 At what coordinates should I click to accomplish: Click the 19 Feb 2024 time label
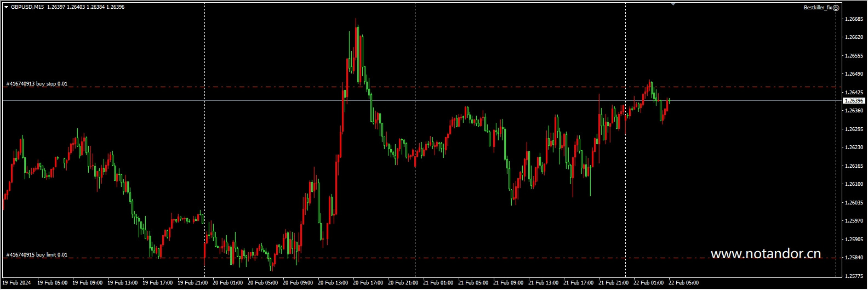(x=17, y=283)
